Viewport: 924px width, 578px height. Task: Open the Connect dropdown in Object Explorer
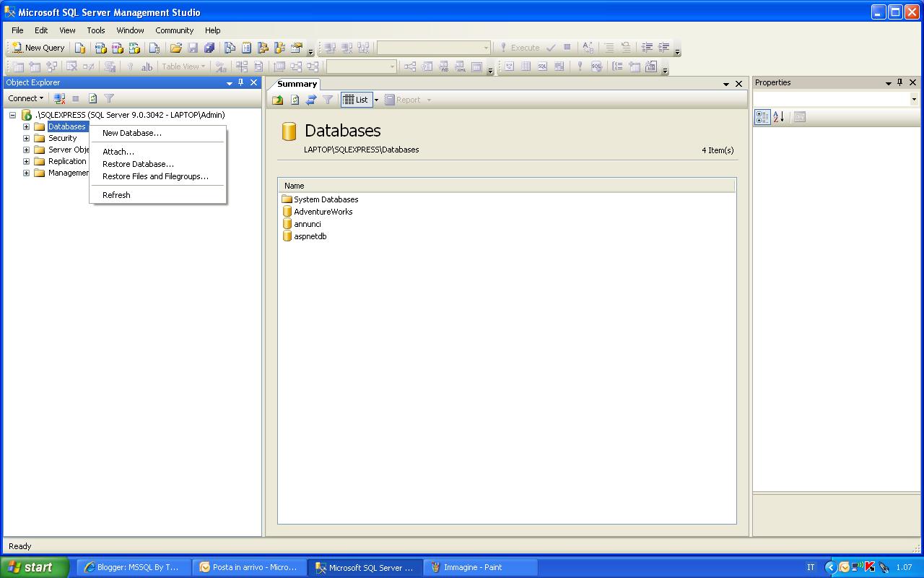pos(25,98)
